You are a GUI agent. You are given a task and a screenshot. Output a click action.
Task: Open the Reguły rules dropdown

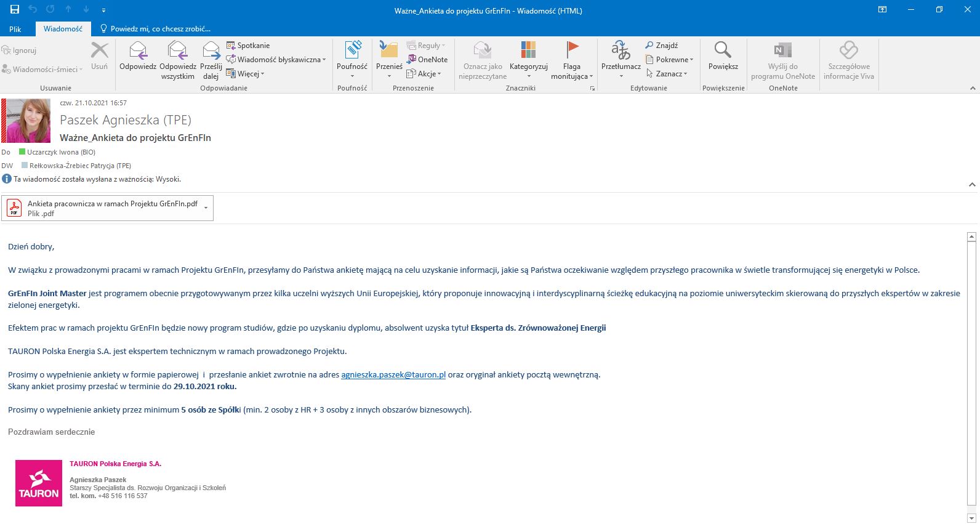pos(426,46)
